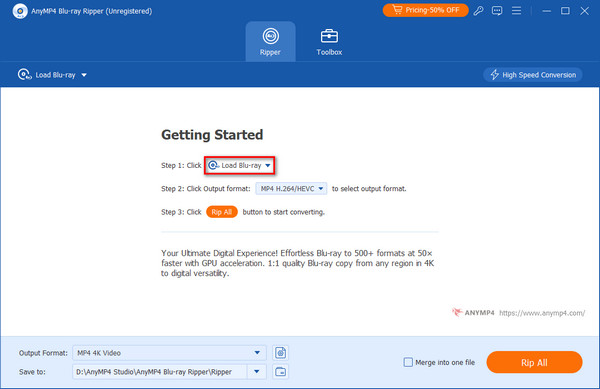Image resolution: width=600 pixels, height=389 pixels.
Task: Click the Save to path field
Action: tap(159, 371)
